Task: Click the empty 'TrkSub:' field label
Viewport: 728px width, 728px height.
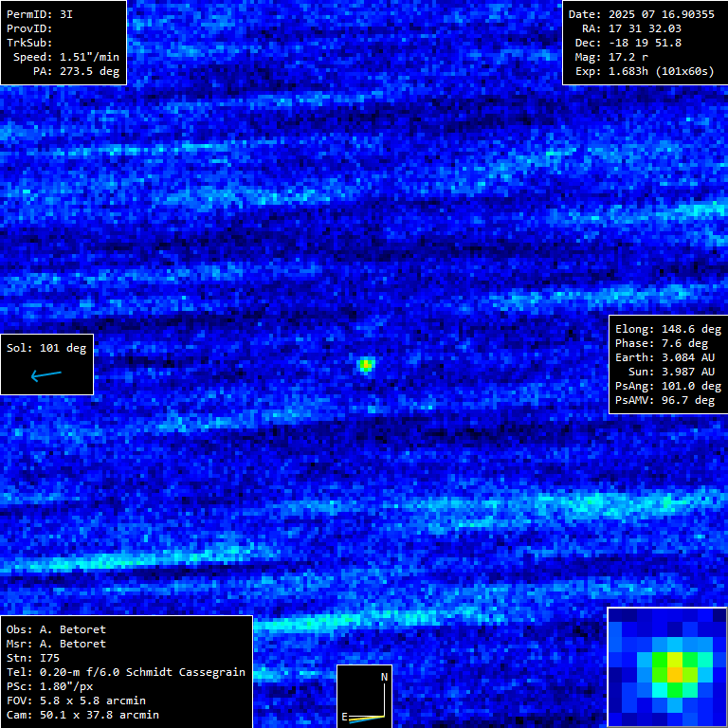Action: tap(29, 44)
